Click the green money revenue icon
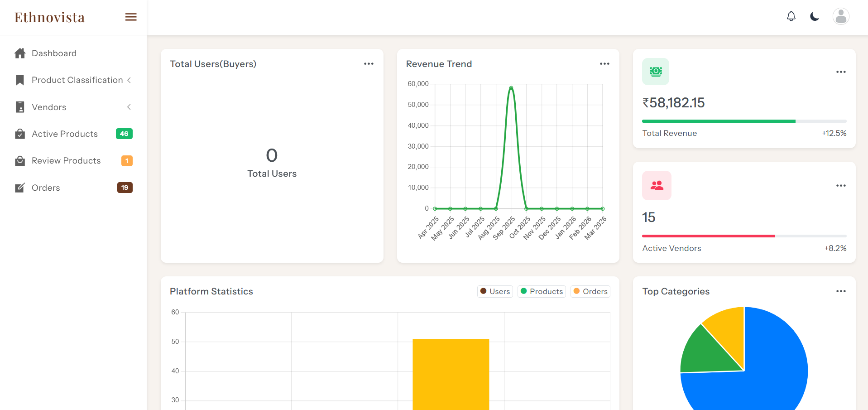 click(x=655, y=72)
